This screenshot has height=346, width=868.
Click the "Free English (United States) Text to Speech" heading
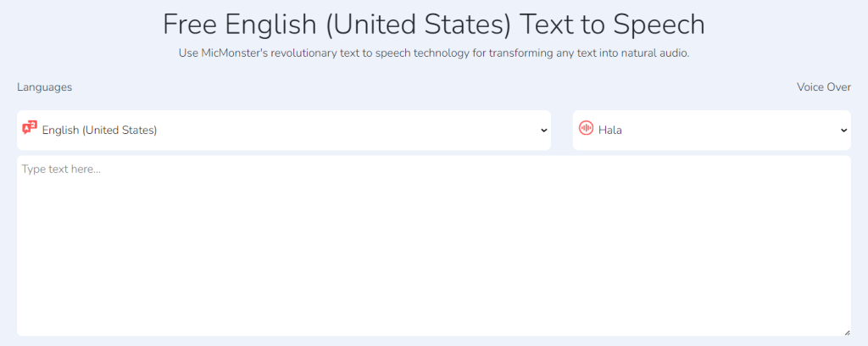click(x=433, y=24)
